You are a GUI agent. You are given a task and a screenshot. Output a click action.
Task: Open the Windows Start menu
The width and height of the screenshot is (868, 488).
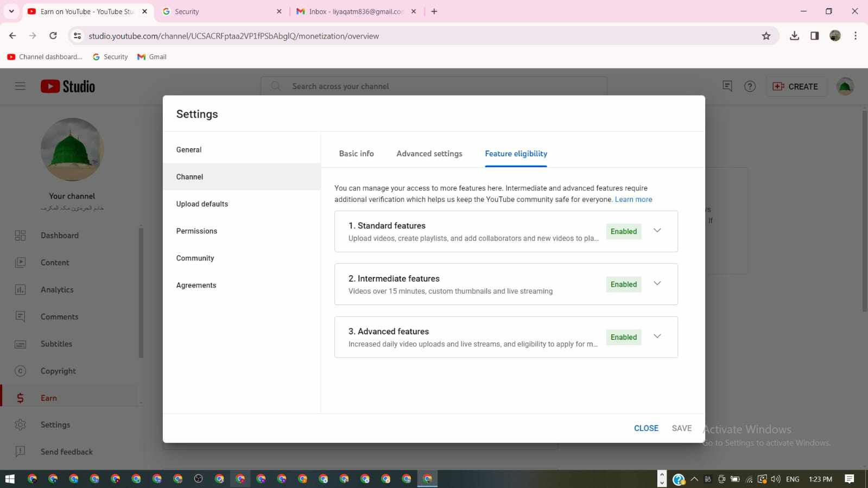pos(9,479)
